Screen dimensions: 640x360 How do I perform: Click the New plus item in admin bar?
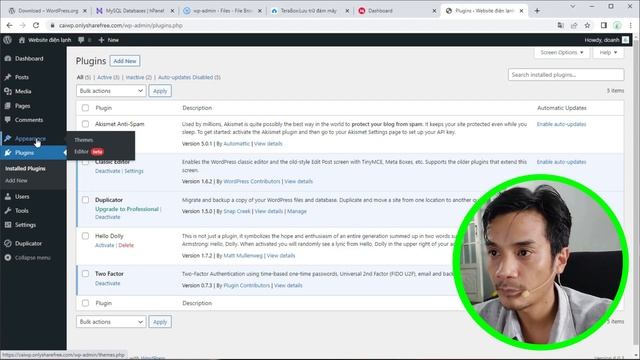[x=109, y=40]
